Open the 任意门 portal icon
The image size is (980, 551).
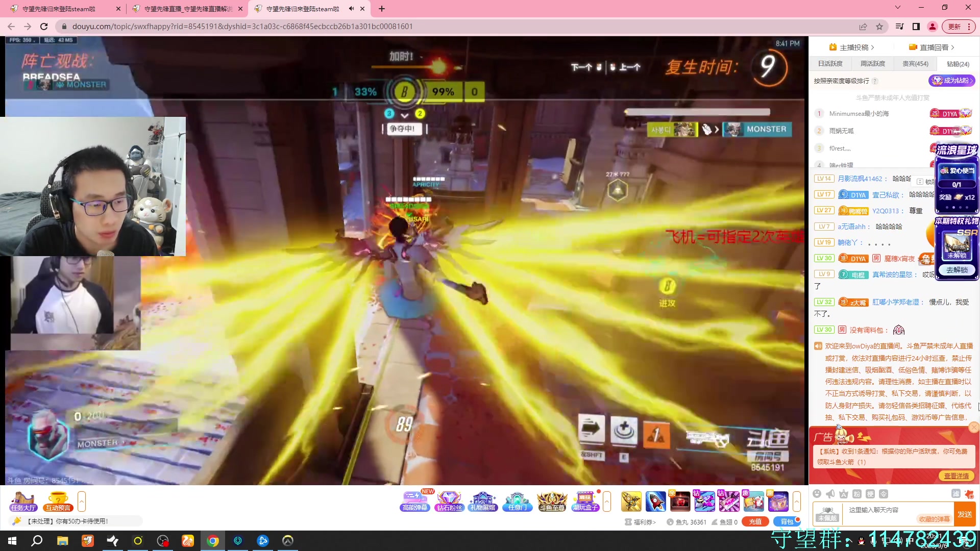(x=517, y=501)
